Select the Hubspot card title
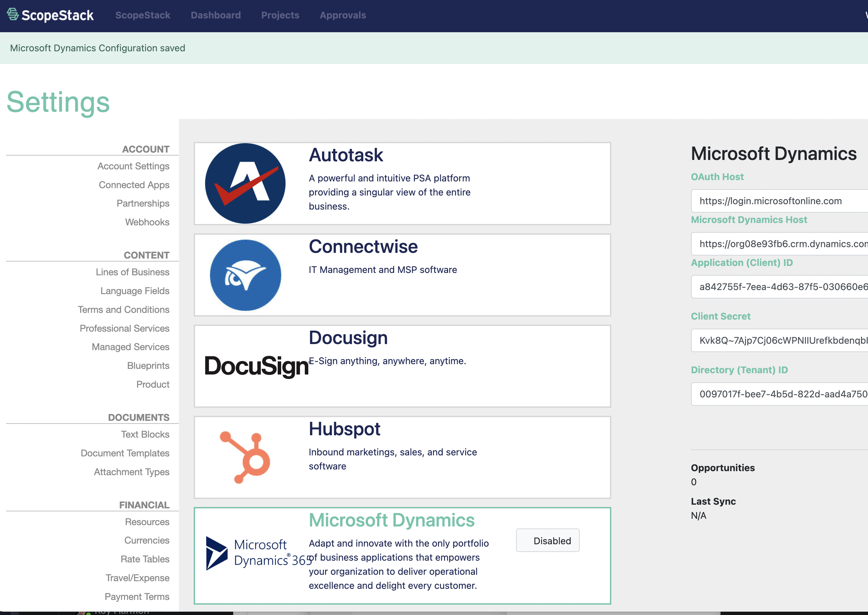The width and height of the screenshot is (868, 615). point(344,429)
